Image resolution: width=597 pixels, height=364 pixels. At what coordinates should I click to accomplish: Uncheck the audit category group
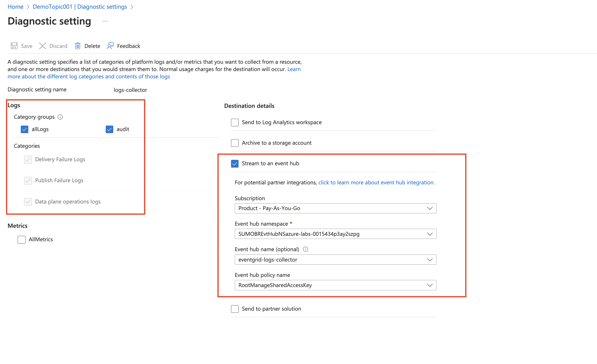point(109,129)
